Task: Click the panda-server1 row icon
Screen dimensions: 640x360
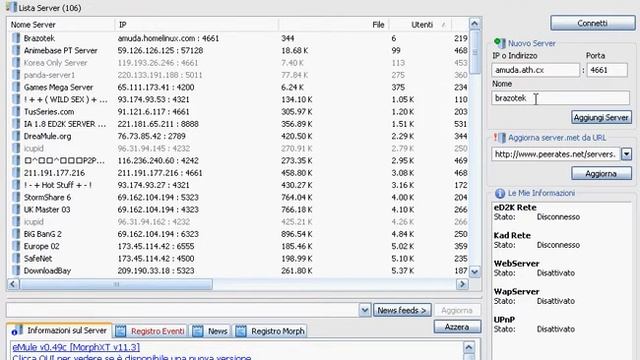Action: 16,75
